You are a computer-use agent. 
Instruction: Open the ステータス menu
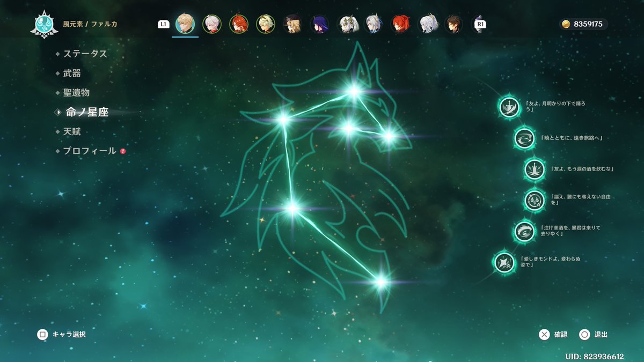pyautogui.click(x=85, y=54)
